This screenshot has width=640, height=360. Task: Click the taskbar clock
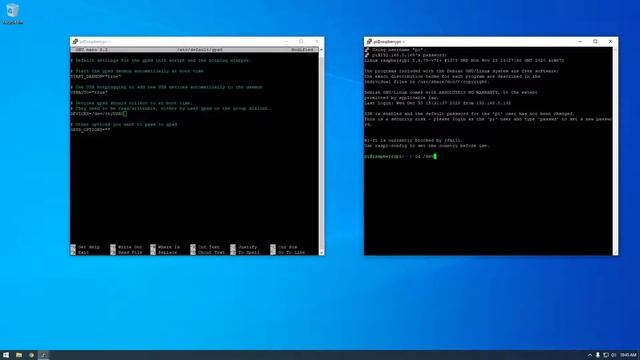coord(628,355)
